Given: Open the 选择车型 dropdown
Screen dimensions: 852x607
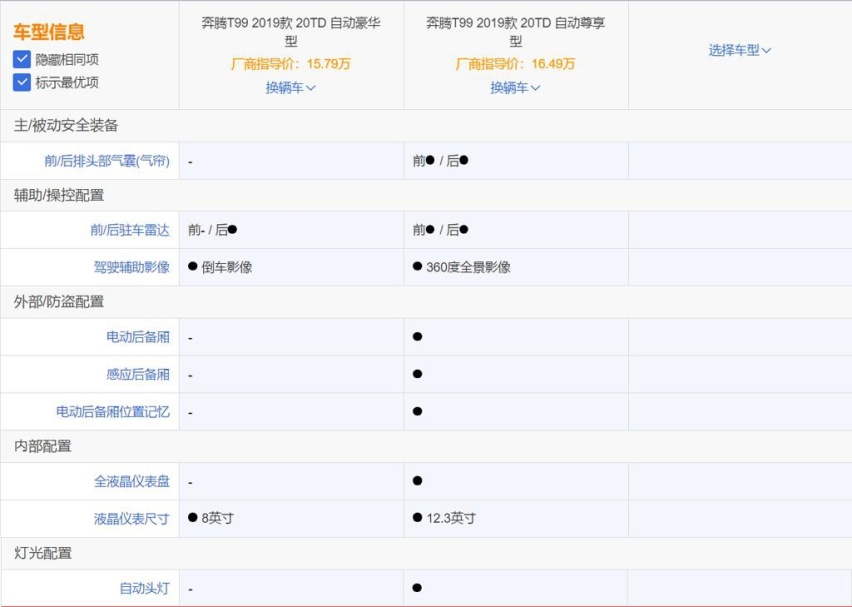Looking at the screenshot, I should coord(740,50).
